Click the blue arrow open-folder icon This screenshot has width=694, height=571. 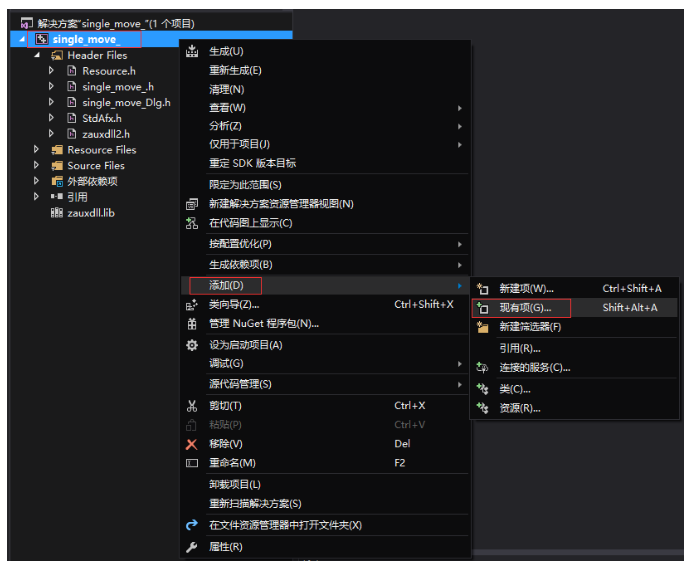192,525
